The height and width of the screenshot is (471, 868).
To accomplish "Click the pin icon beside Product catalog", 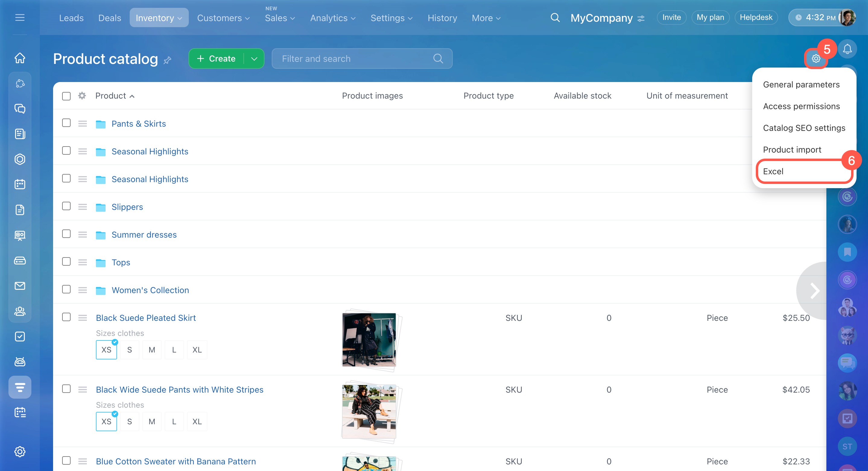I will [167, 60].
